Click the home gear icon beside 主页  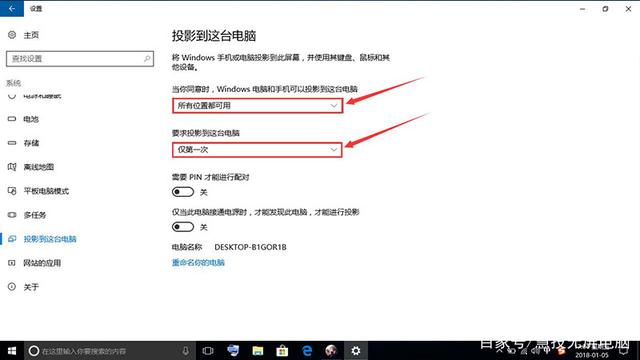(12, 35)
